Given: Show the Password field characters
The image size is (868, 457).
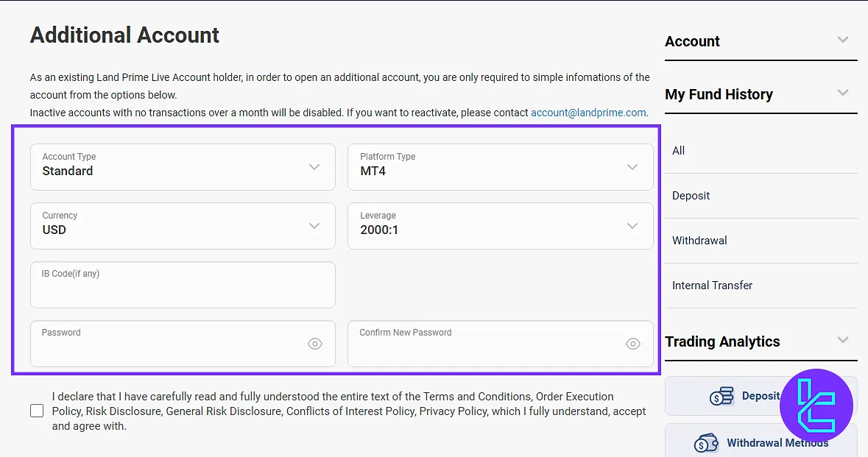Looking at the screenshot, I should [x=315, y=344].
